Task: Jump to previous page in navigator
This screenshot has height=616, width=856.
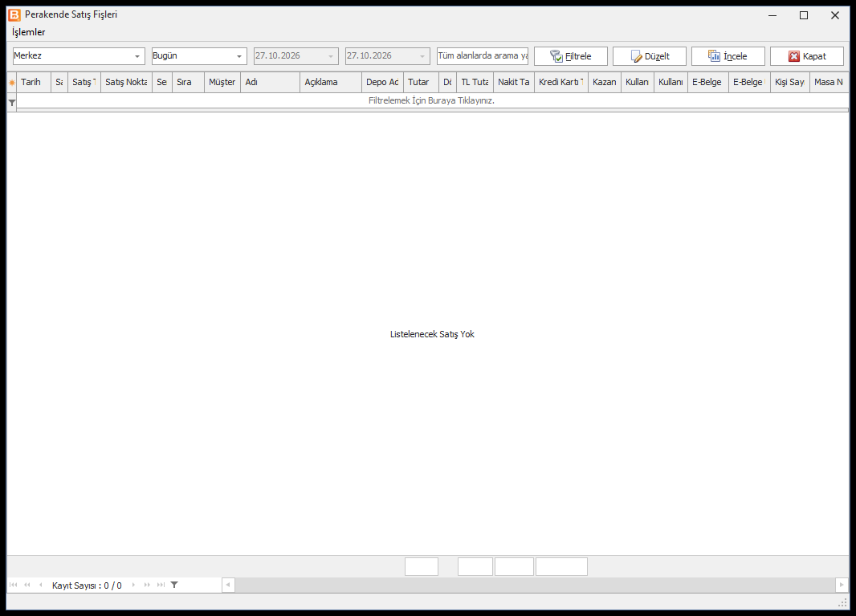Action: 26,585
